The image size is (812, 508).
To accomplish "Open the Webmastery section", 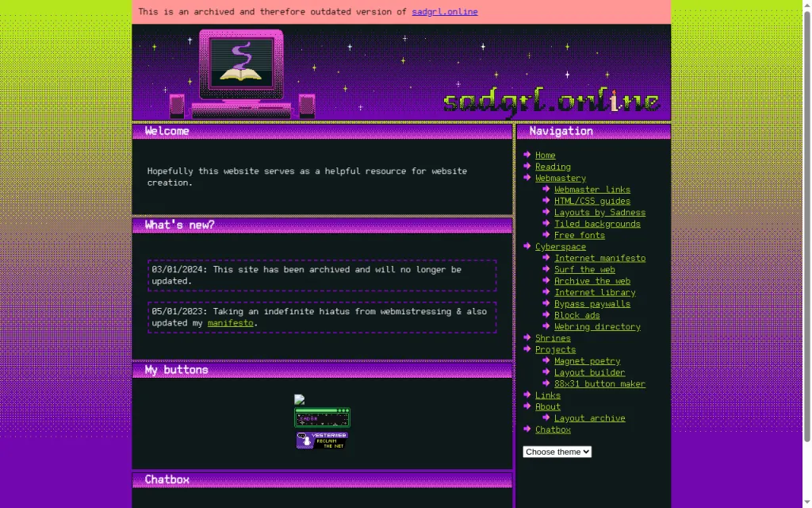I will pos(561,178).
